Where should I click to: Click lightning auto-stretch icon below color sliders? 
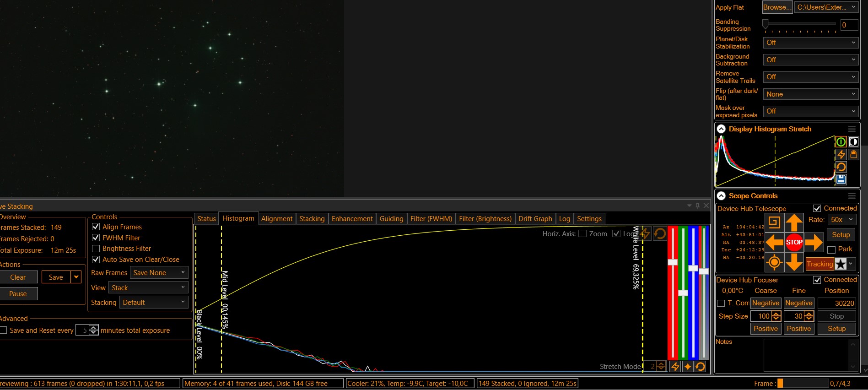tap(675, 367)
